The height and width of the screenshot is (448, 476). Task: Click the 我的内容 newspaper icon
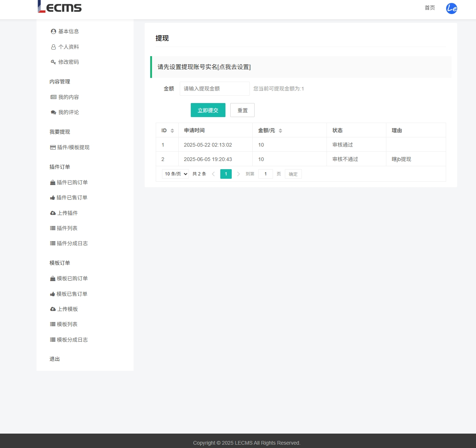(x=54, y=97)
